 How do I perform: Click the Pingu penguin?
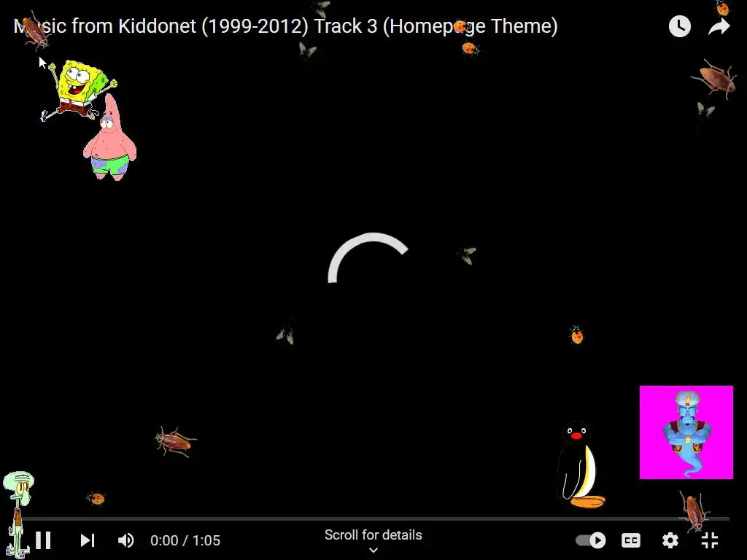[581, 465]
